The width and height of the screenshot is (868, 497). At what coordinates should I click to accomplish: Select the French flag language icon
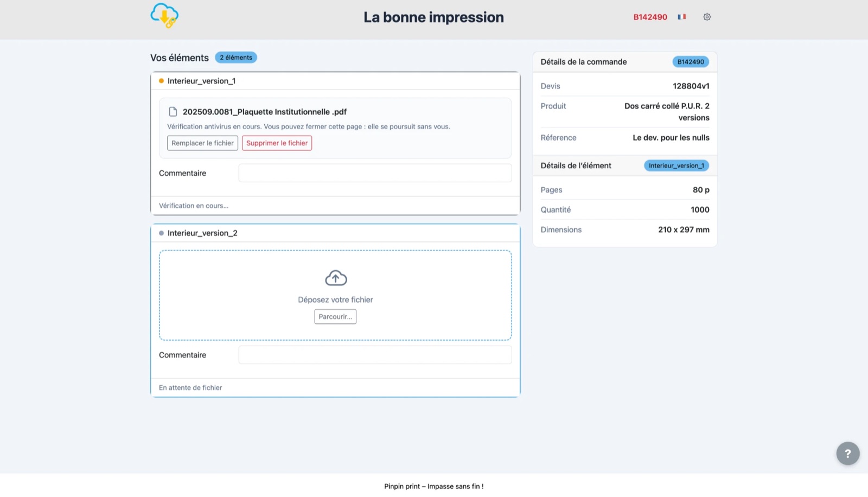[682, 17]
